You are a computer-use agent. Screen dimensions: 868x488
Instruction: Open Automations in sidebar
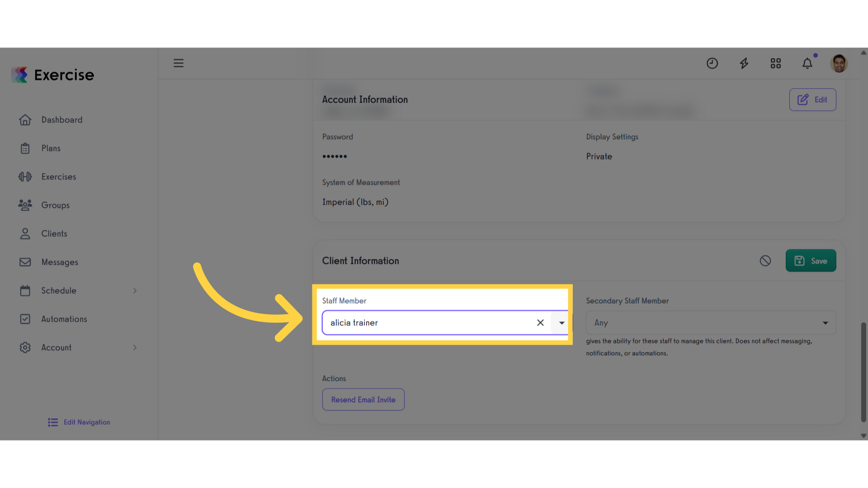[64, 319]
